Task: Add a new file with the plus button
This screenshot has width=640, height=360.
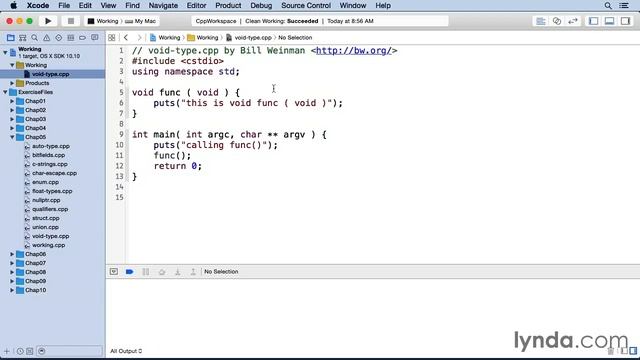Action: pos(7,351)
